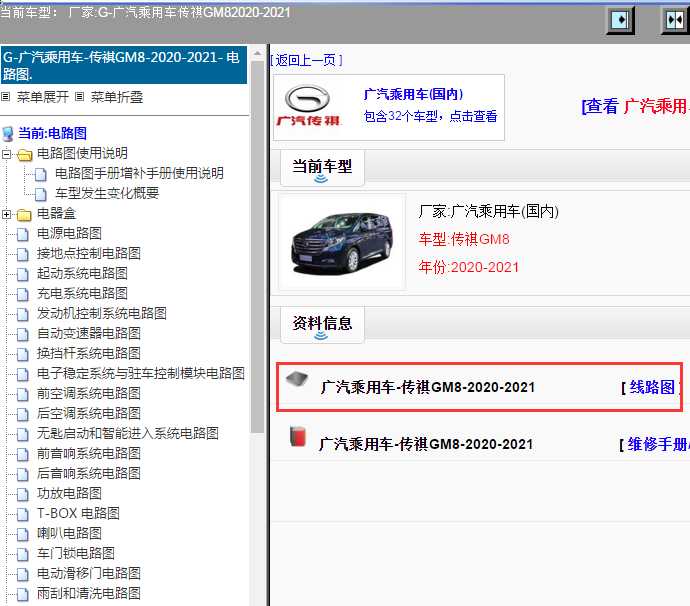The width and height of the screenshot is (690, 606).
Task: Click the document icon for 充电系统电路图
Action: (x=22, y=294)
